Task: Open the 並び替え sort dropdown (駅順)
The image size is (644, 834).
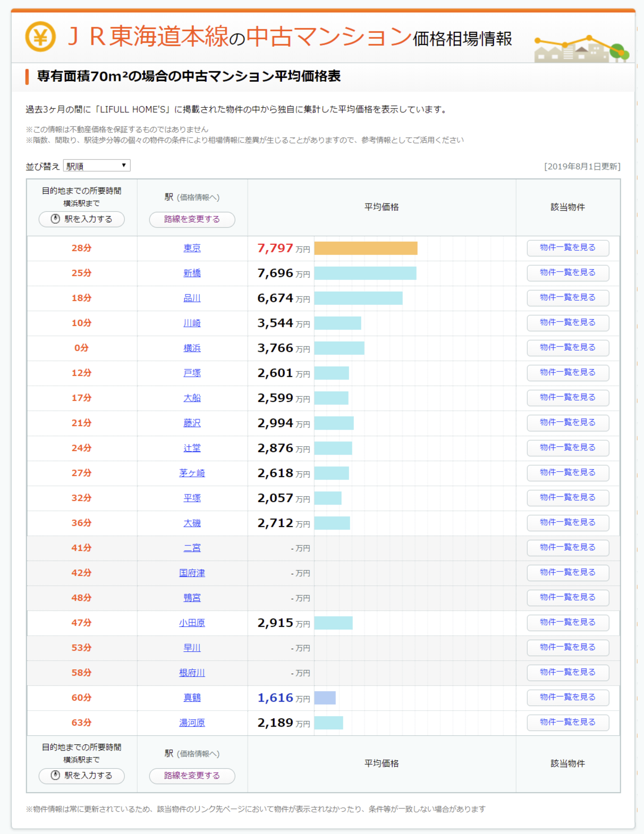Action: [97, 166]
